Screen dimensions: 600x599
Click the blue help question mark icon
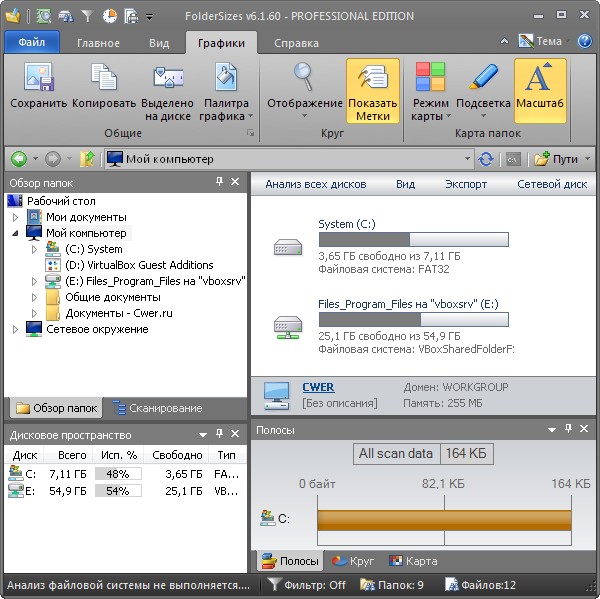click(585, 41)
